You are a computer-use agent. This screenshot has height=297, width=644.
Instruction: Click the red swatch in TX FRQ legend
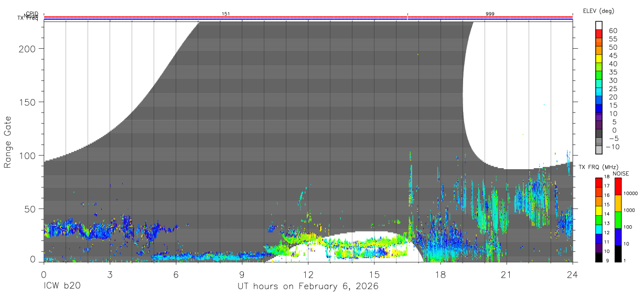pos(599,182)
